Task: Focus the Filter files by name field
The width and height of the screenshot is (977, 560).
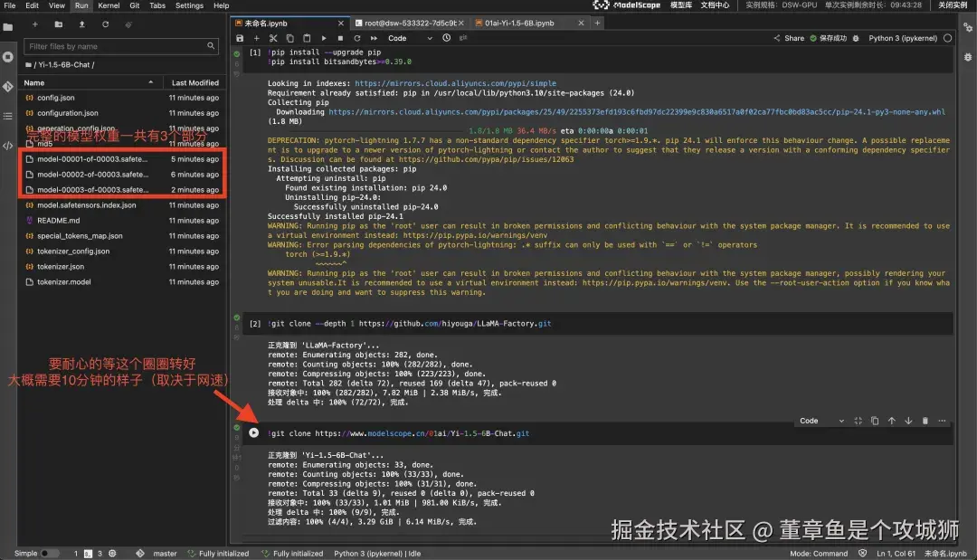Action: 121,46
